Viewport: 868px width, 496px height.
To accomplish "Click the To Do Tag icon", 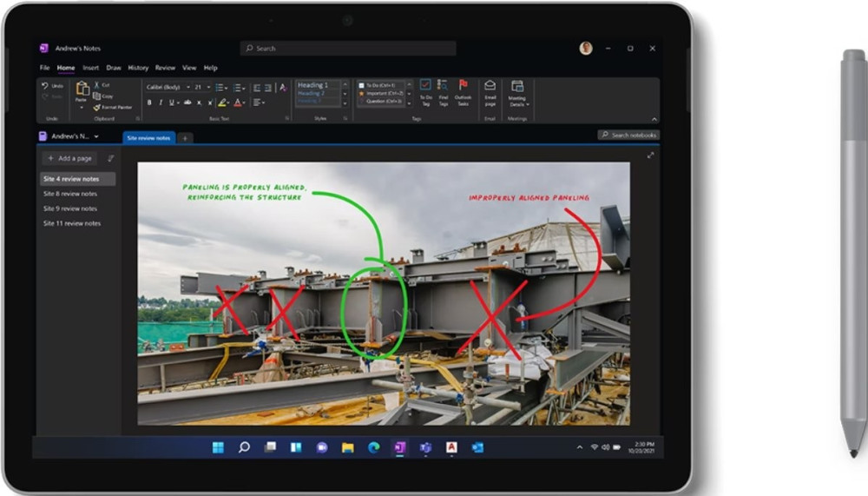I will click(425, 85).
